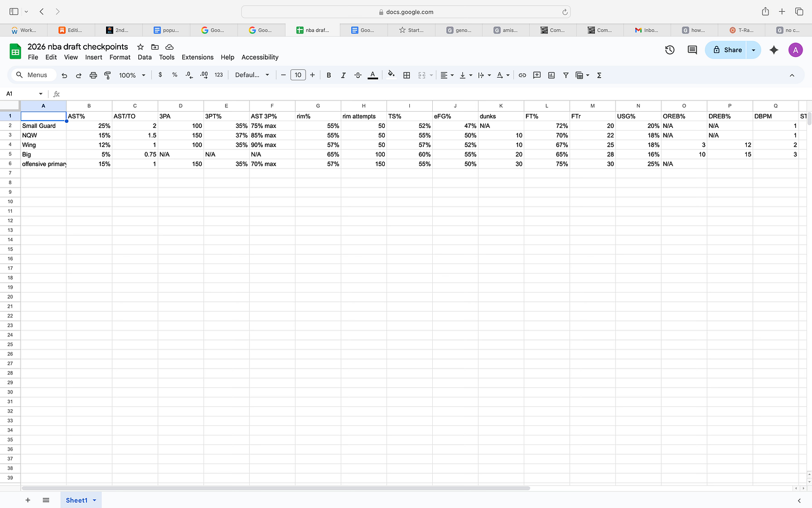812x508 pixels.
Task: View cloud save status icon
Action: (x=170, y=47)
